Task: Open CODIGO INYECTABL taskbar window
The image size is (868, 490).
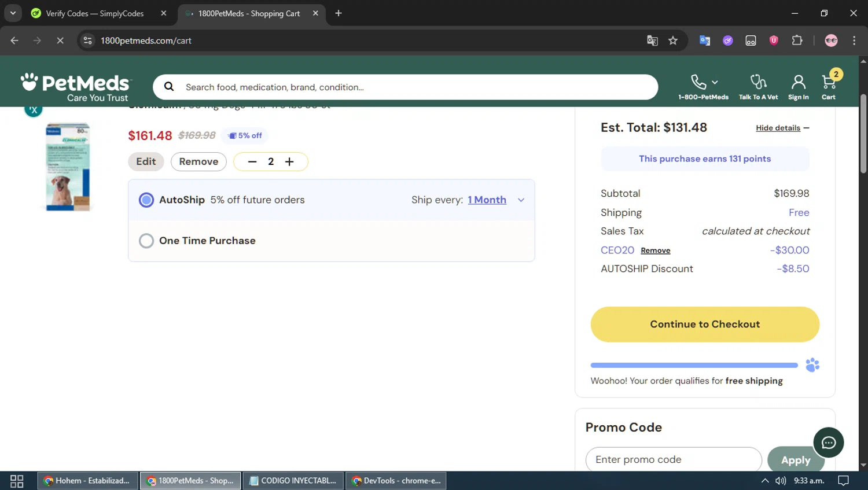Action: coord(293,481)
